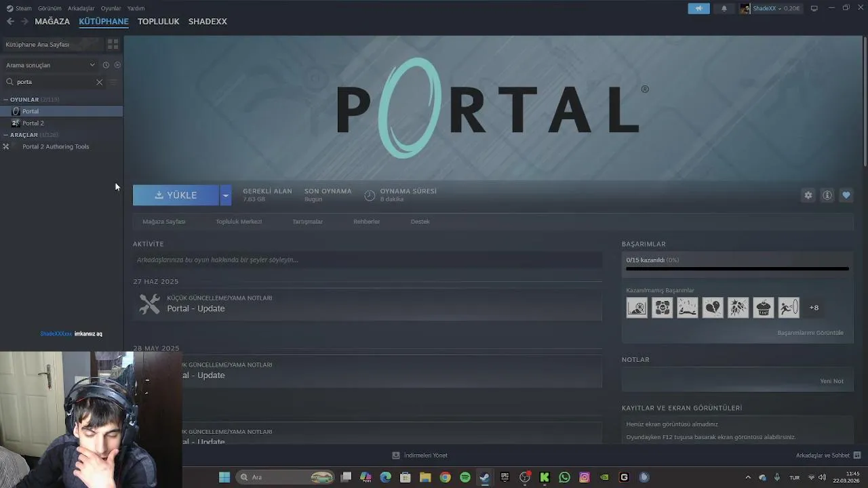Click the running figure portal achievement icon
This screenshot has height=488, width=868.
(789, 308)
